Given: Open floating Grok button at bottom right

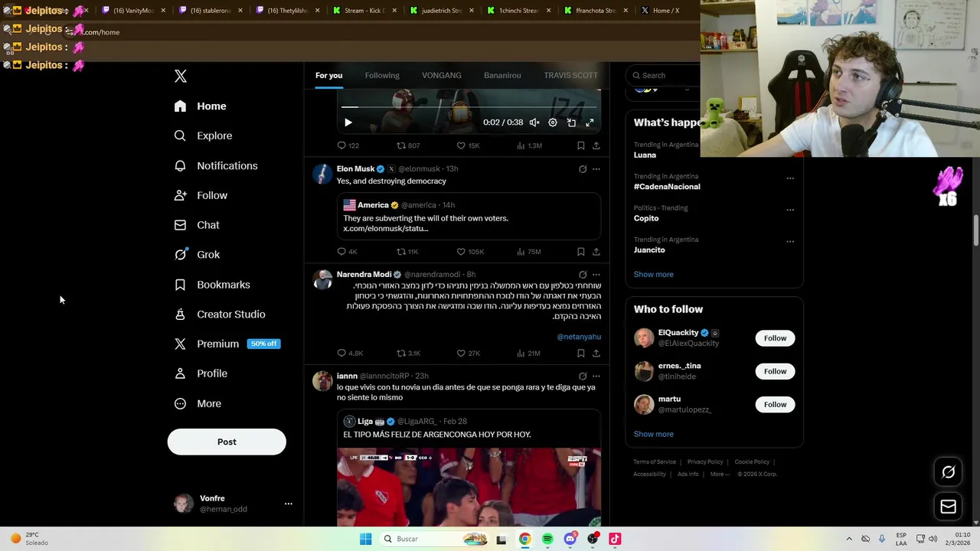Looking at the screenshot, I should [x=948, y=472].
